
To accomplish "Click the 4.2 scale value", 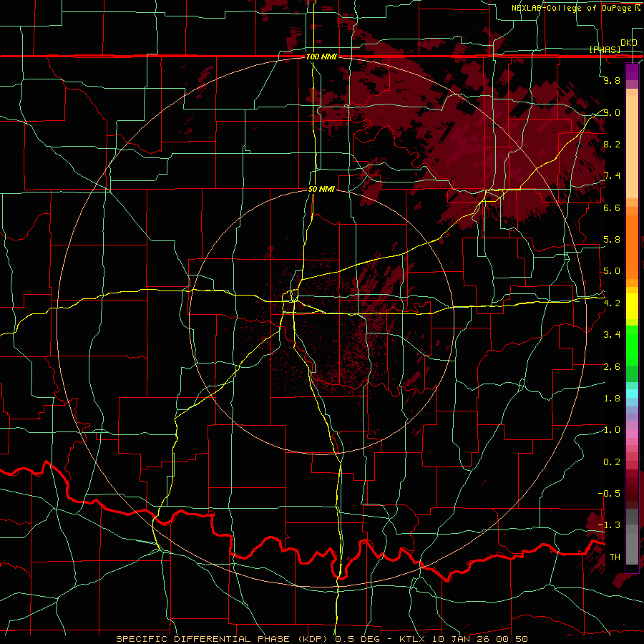I will pyautogui.click(x=612, y=303).
